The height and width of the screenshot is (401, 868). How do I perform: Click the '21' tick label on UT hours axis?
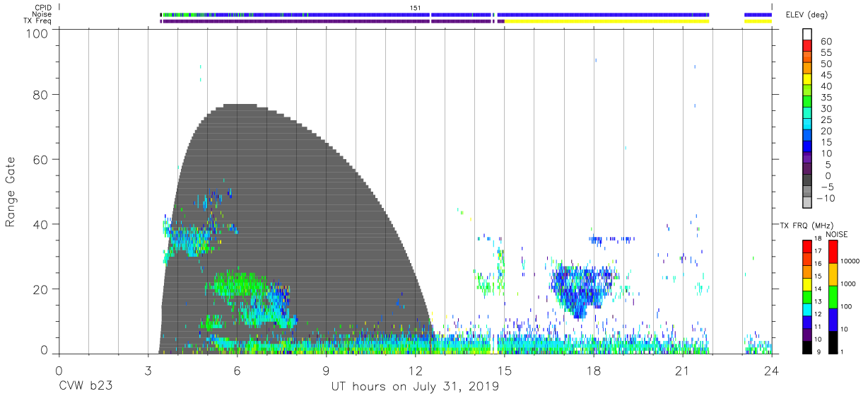coord(683,371)
